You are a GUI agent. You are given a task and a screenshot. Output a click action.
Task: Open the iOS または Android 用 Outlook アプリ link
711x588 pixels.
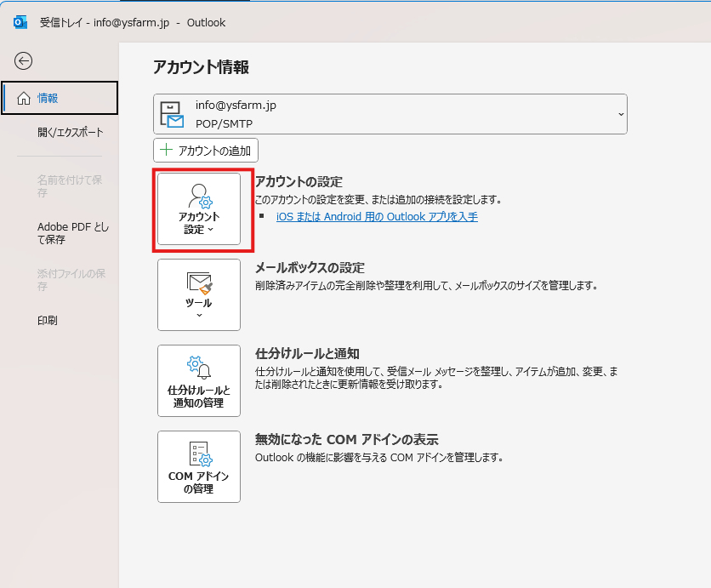(x=377, y=217)
